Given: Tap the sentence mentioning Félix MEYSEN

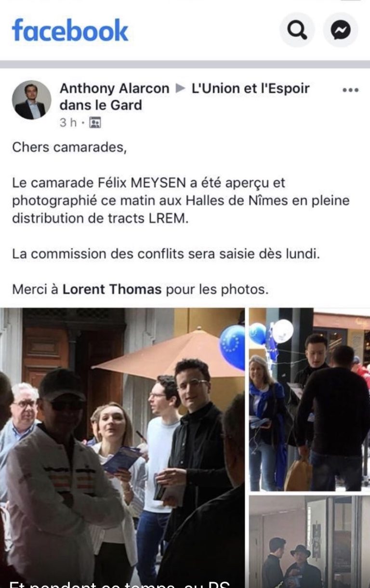Looking at the screenshot, I should pos(181,200).
